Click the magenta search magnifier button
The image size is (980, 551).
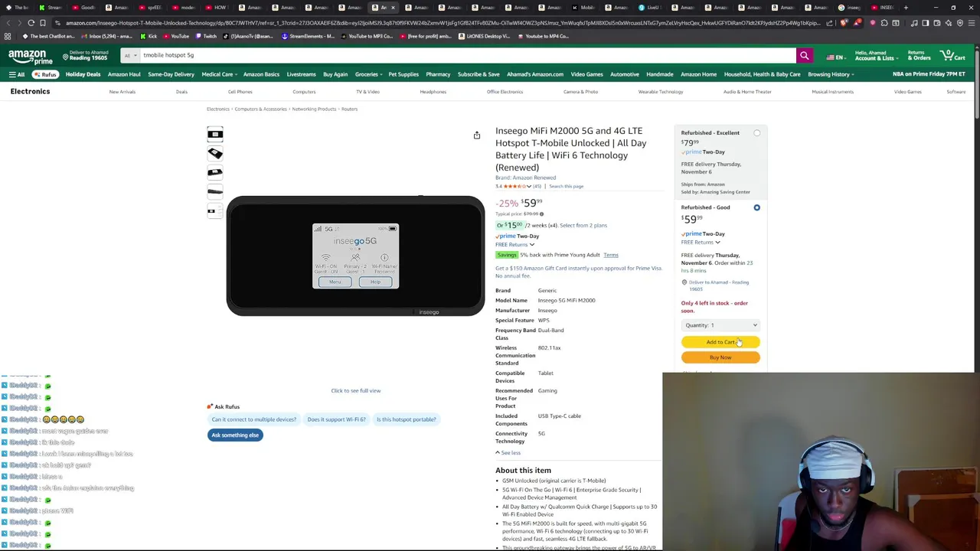click(x=804, y=55)
